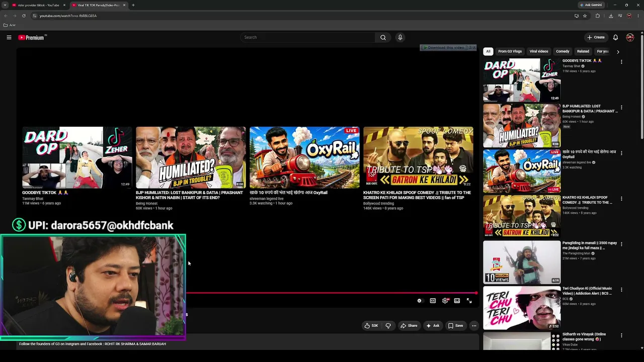
Task: Open YouTube notifications bell
Action: coord(615,37)
